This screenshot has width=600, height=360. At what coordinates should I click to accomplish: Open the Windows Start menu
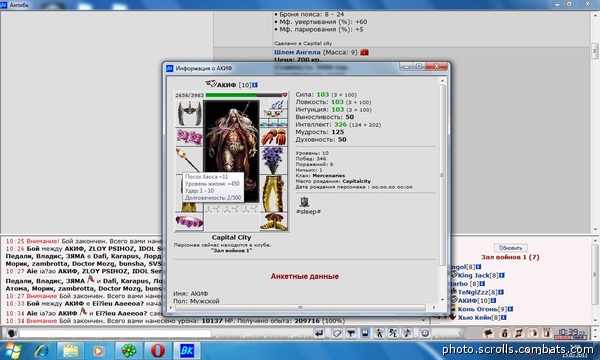click(x=12, y=351)
